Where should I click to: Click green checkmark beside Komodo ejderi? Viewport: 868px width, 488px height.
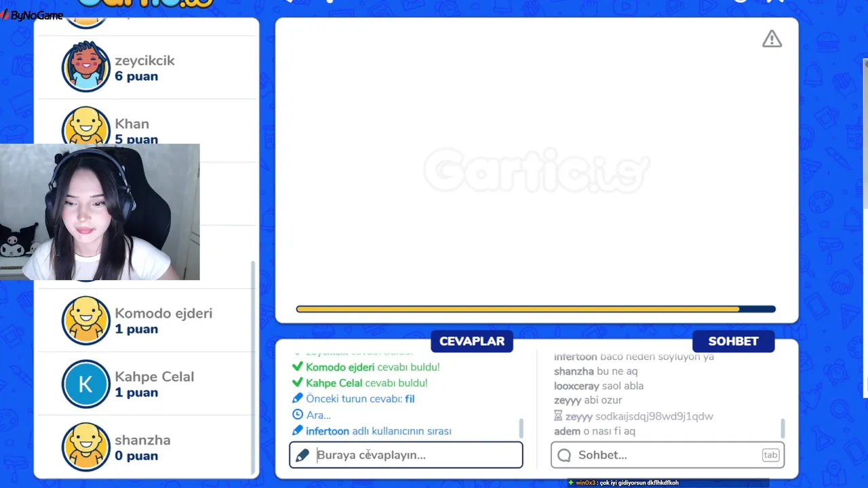point(297,367)
